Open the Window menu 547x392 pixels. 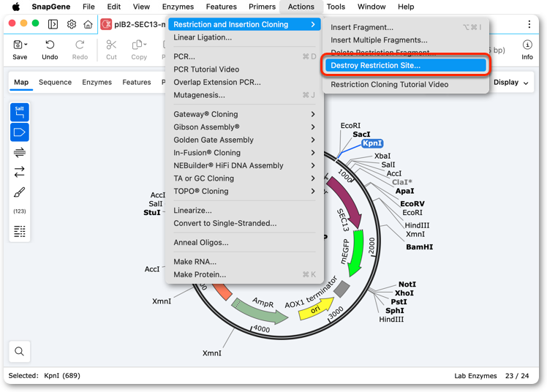click(371, 7)
